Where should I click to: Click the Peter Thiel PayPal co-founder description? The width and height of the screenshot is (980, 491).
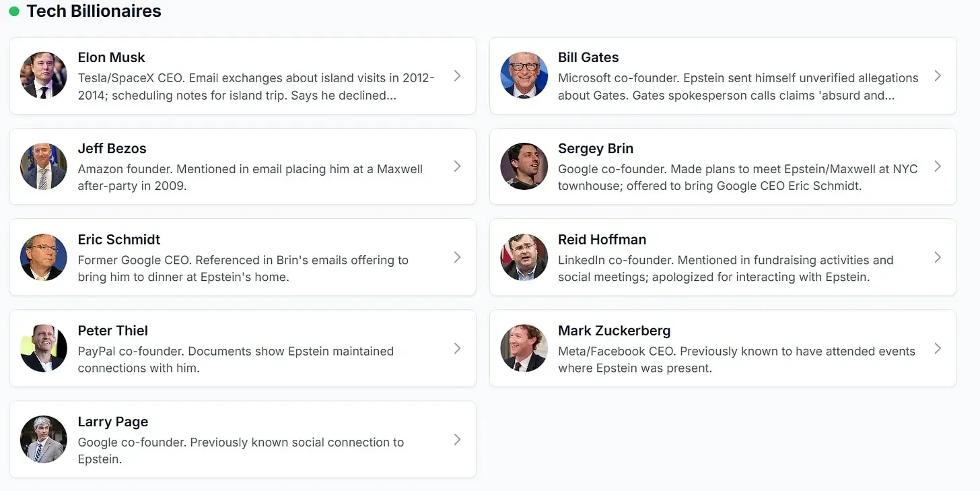(236, 360)
